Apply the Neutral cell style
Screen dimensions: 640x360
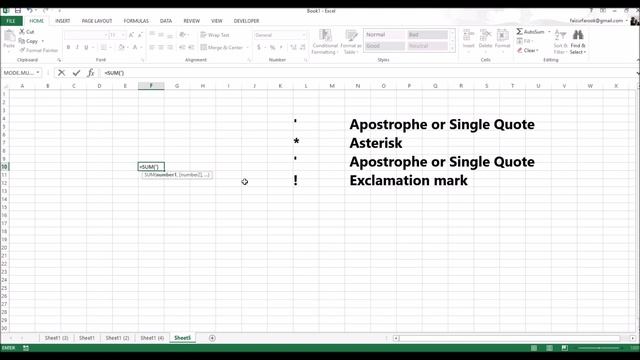click(427, 46)
